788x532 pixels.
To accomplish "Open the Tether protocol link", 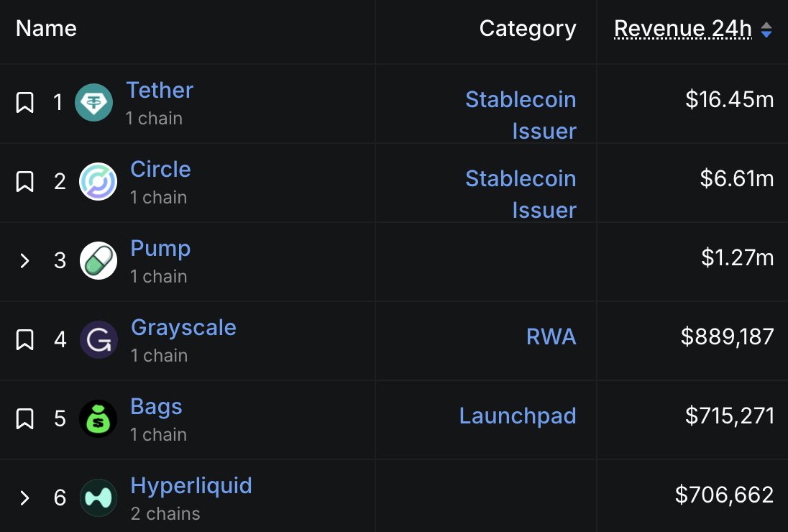I will coord(160,91).
